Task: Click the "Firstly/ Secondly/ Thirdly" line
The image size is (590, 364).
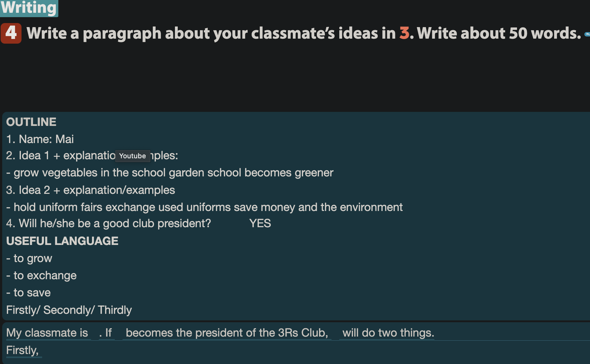Action: point(69,310)
